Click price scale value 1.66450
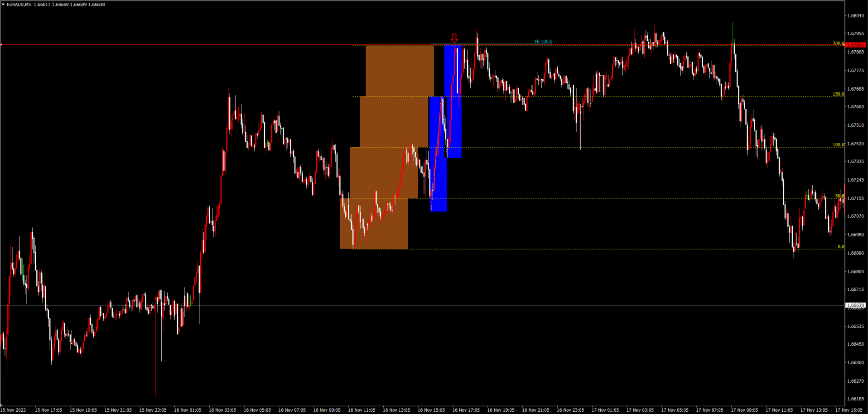 (x=855, y=344)
